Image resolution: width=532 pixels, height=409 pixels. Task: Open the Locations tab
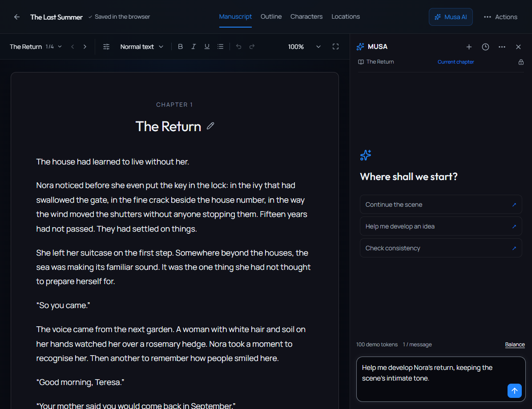pos(345,16)
